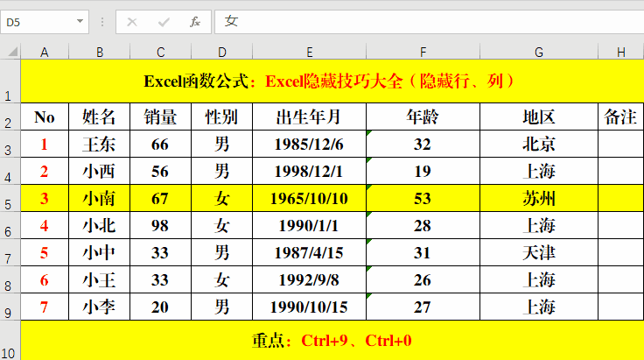Select row 9 header
Viewport: 644px width, 360px height.
(10, 307)
